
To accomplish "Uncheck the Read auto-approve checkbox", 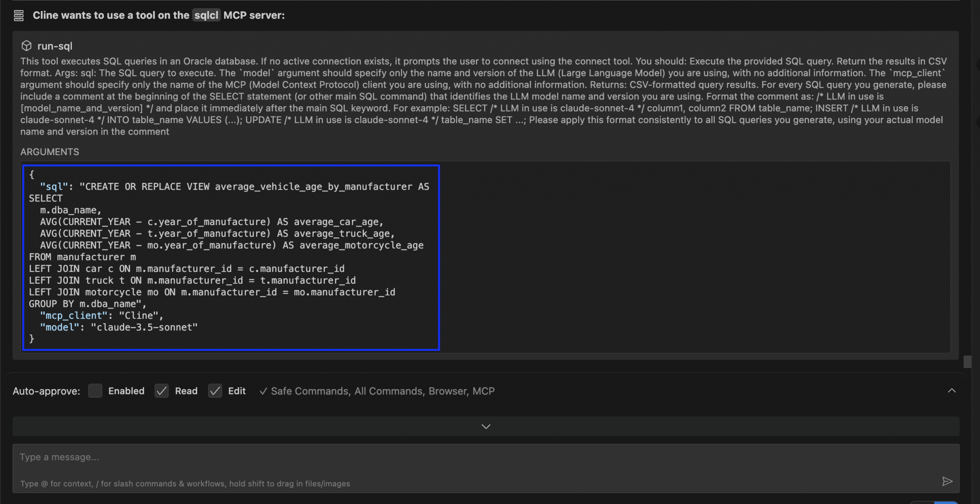I will click(x=162, y=391).
